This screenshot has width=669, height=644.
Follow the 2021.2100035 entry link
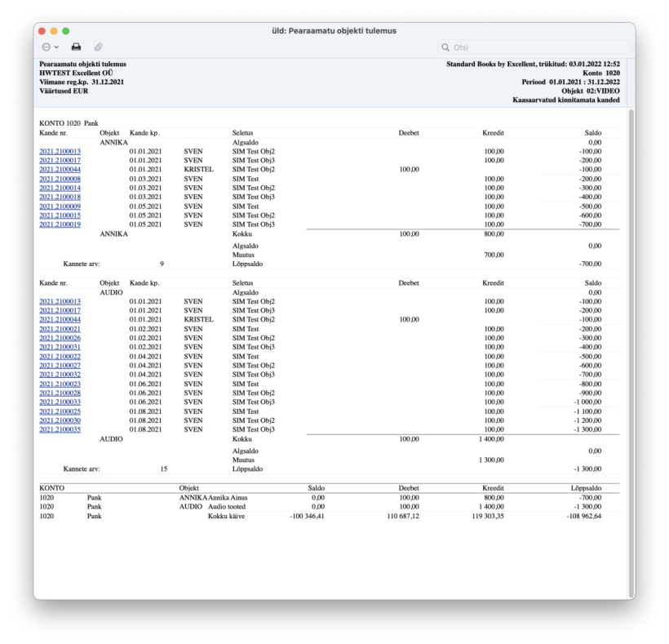60,429
